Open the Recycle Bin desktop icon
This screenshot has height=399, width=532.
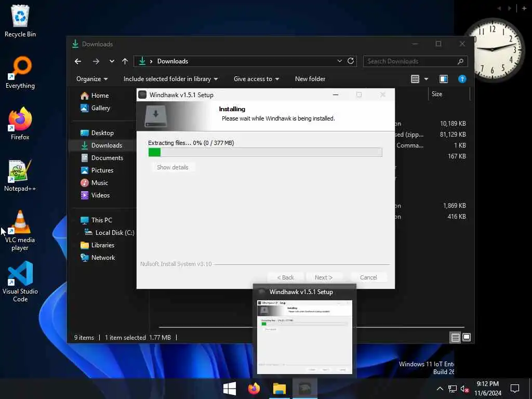[20, 21]
